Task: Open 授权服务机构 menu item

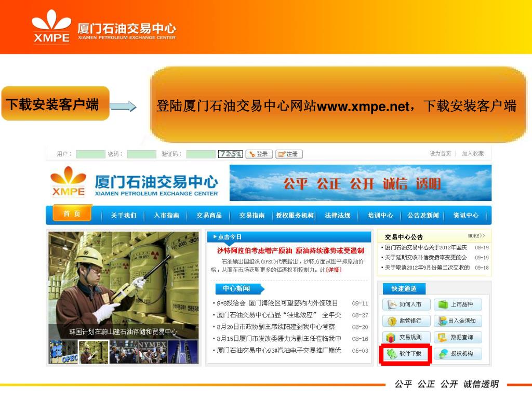Action: point(295,216)
